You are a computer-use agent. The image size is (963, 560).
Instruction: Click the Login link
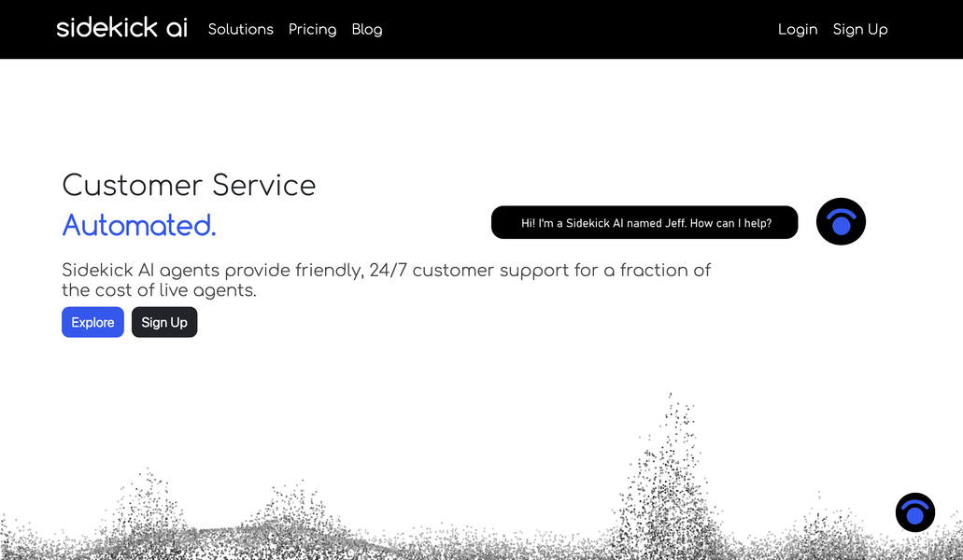point(798,29)
